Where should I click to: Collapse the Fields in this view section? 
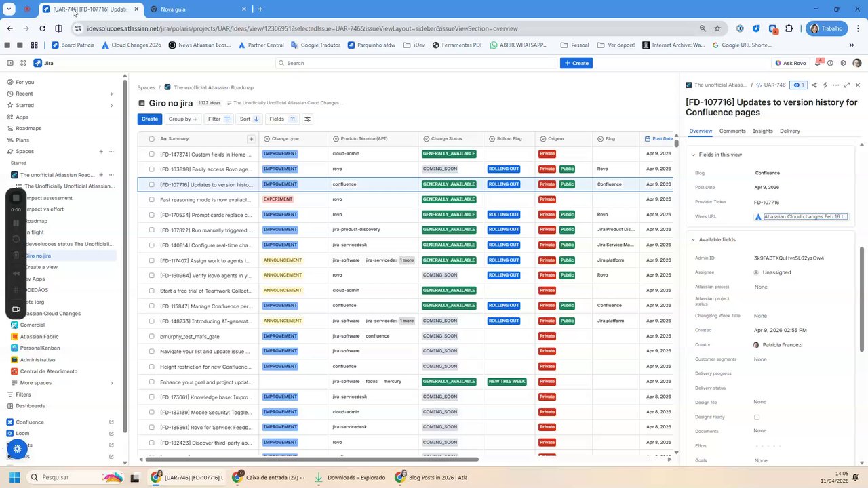(x=693, y=155)
